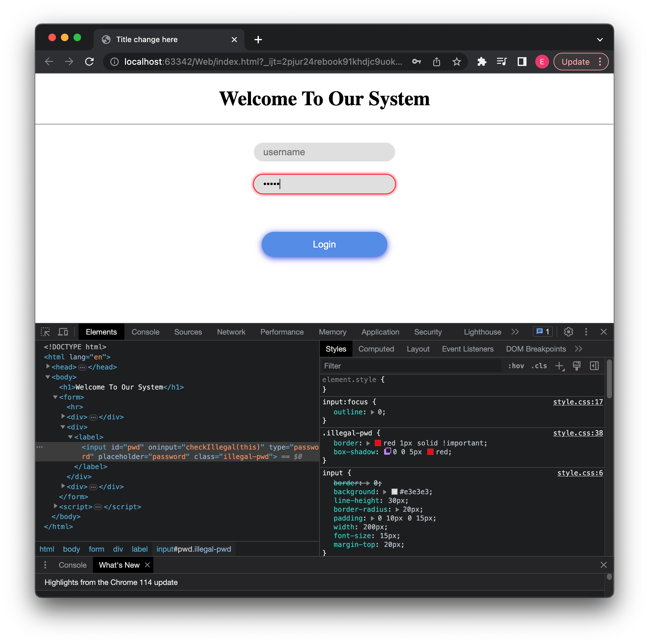Click the username input field
Viewport: 649px width, 644px height.
click(324, 152)
